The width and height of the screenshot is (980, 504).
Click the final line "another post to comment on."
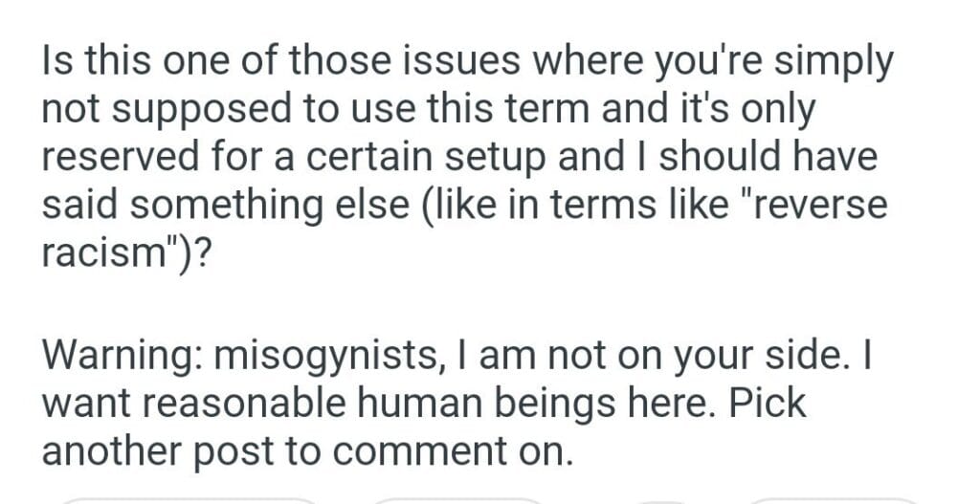pos(306,449)
